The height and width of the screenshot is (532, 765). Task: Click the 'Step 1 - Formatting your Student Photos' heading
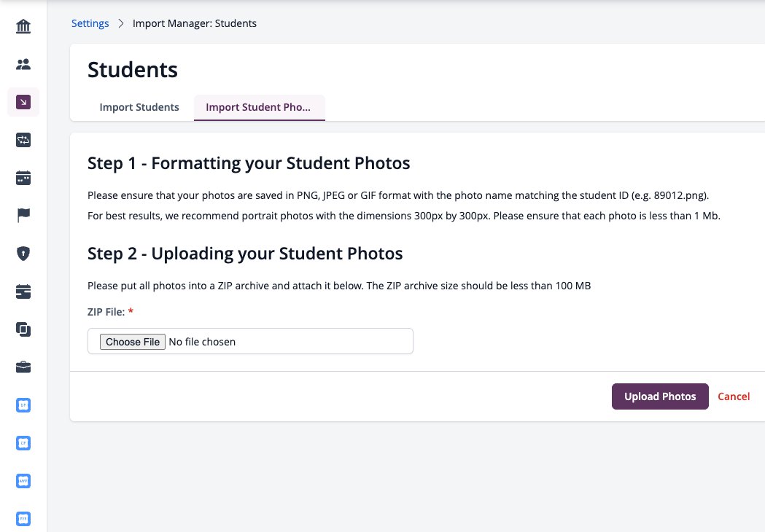click(249, 163)
